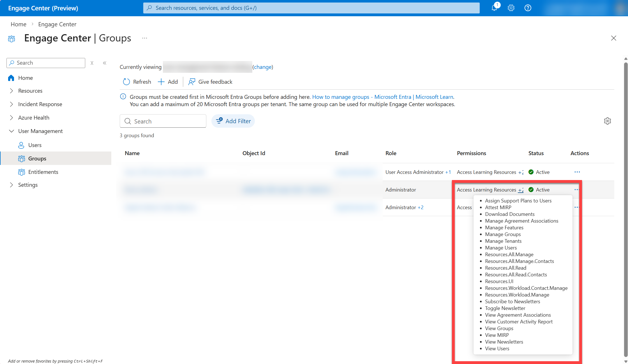Sort by the Role column header
Screen dimensions: 628x364
391,153
